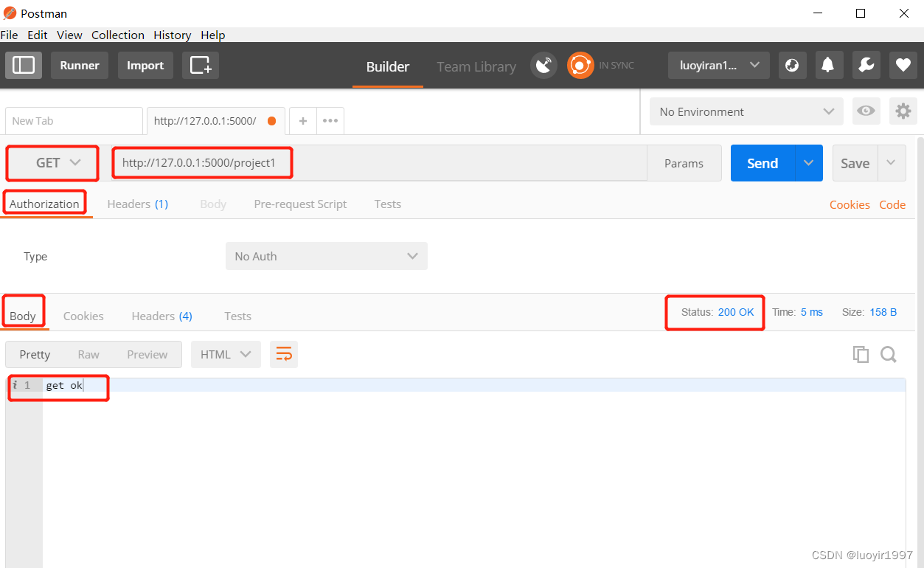The width and height of the screenshot is (924, 568).
Task: Click the request URL input field
Action: pos(378,163)
